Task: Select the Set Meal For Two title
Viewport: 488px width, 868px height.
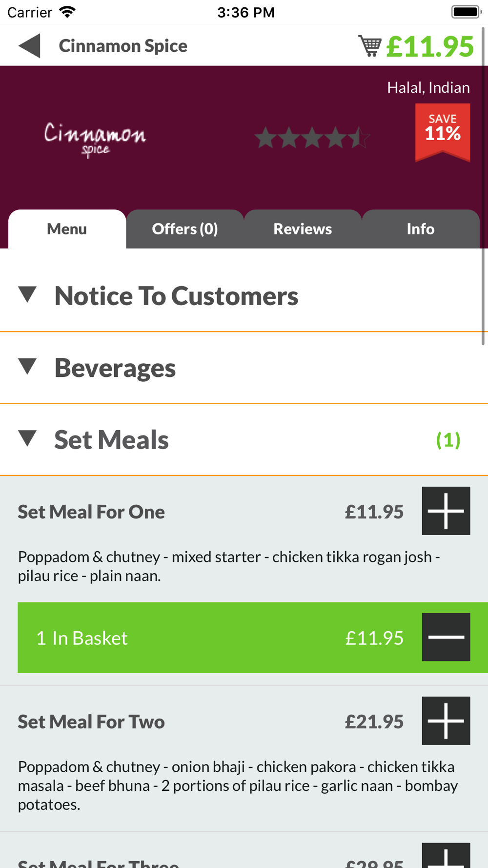Action: pyautogui.click(x=91, y=722)
